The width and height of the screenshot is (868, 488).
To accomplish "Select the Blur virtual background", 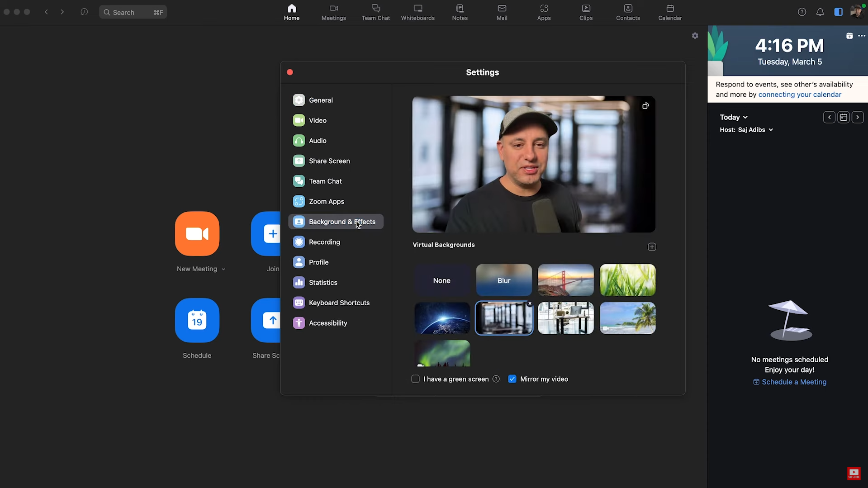I will coord(504,280).
